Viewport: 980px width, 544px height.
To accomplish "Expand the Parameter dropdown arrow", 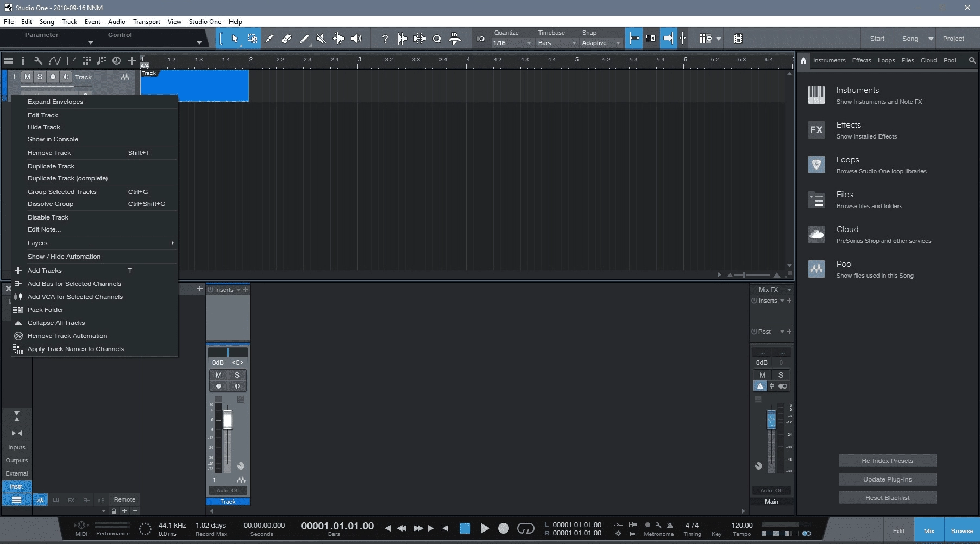I will pos(91,42).
